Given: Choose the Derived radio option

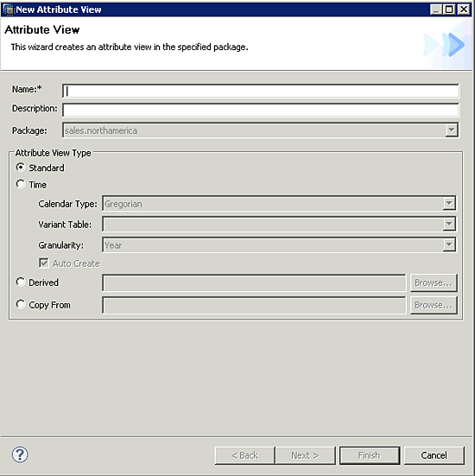Looking at the screenshot, I should (21, 282).
